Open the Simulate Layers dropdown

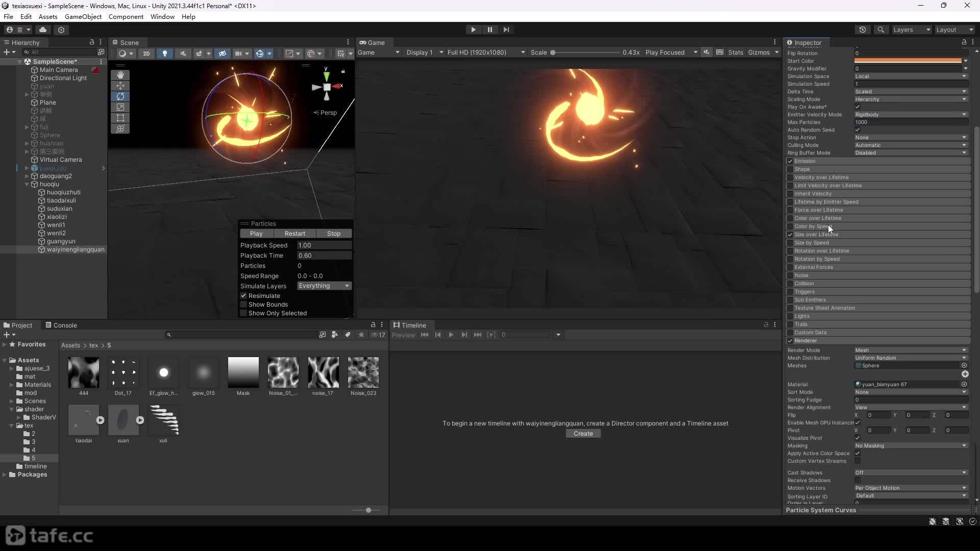324,286
